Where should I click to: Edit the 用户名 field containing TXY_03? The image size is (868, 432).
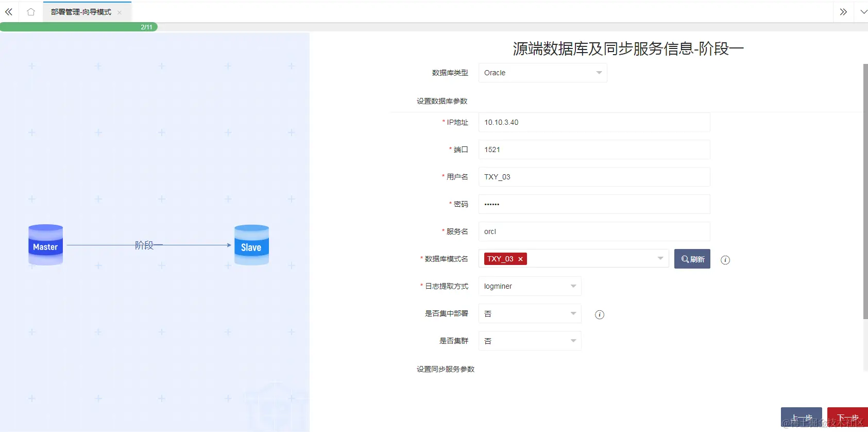click(594, 177)
